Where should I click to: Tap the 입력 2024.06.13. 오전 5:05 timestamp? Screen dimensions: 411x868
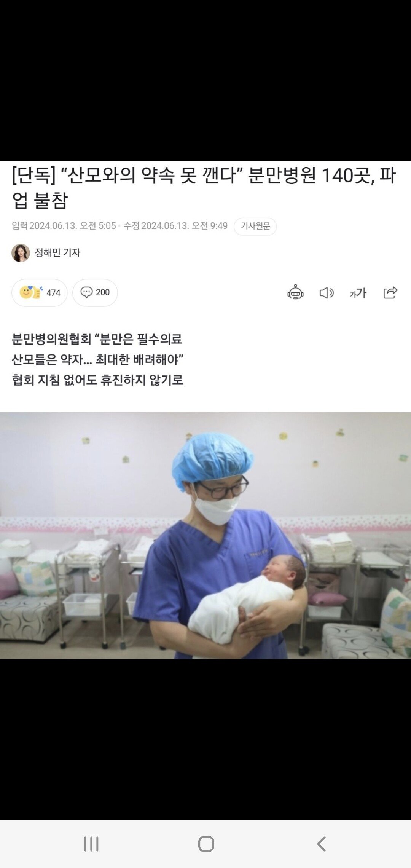tap(64, 226)
